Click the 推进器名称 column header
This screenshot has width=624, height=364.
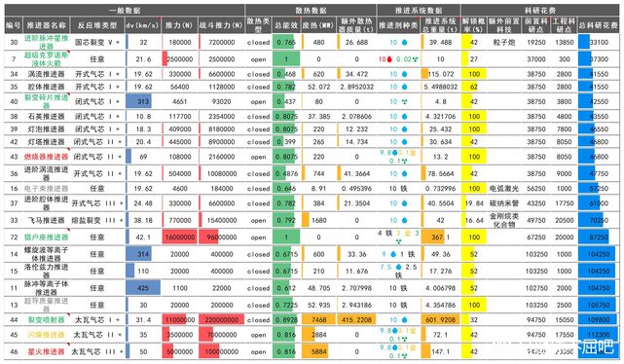point(46,25)
